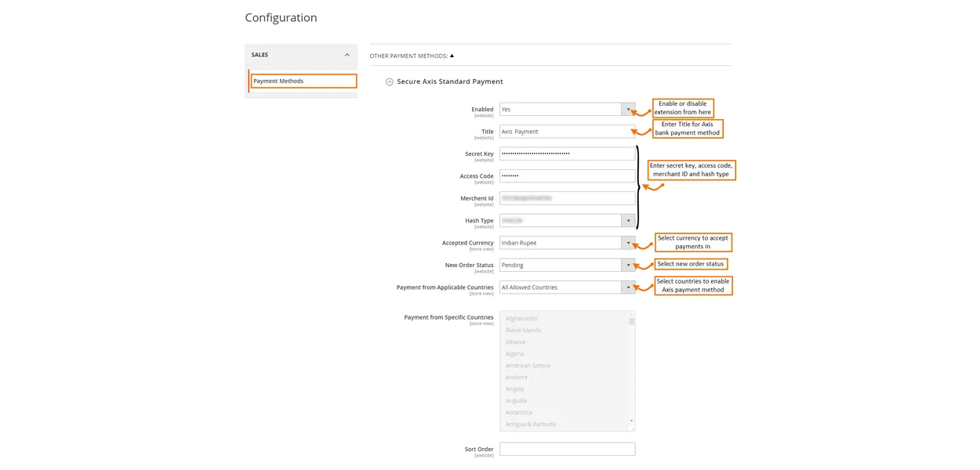The height and width of the screenshot is (470, 980).
Task: Open the Hash Type dropdown
Action: pyautogui.click(x=567, y=221)
